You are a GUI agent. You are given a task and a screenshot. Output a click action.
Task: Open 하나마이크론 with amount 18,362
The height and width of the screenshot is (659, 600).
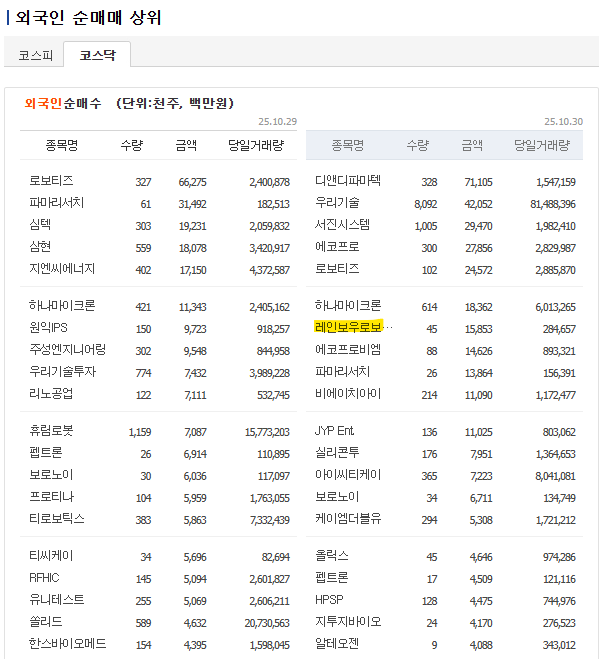click(x=348, y=305)
